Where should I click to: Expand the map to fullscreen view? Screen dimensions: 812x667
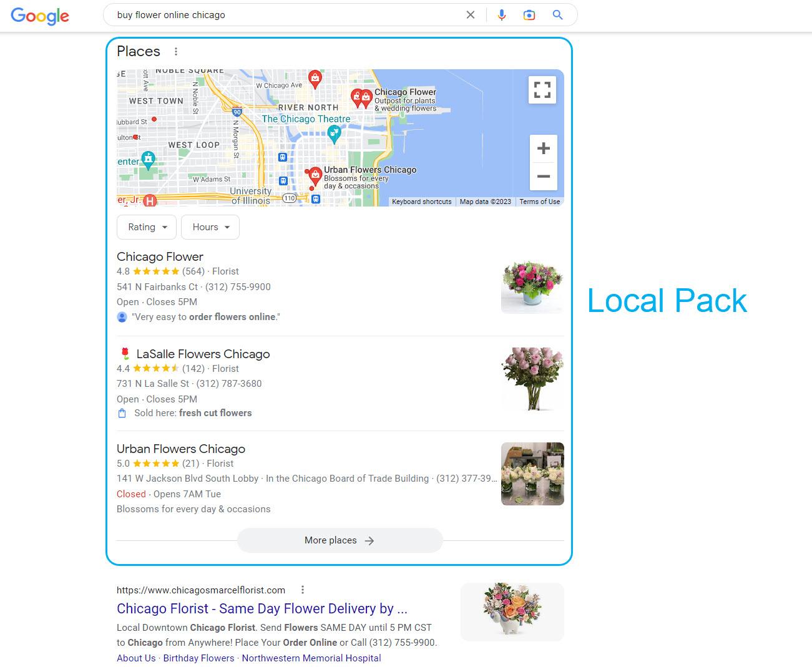[542, 89]
